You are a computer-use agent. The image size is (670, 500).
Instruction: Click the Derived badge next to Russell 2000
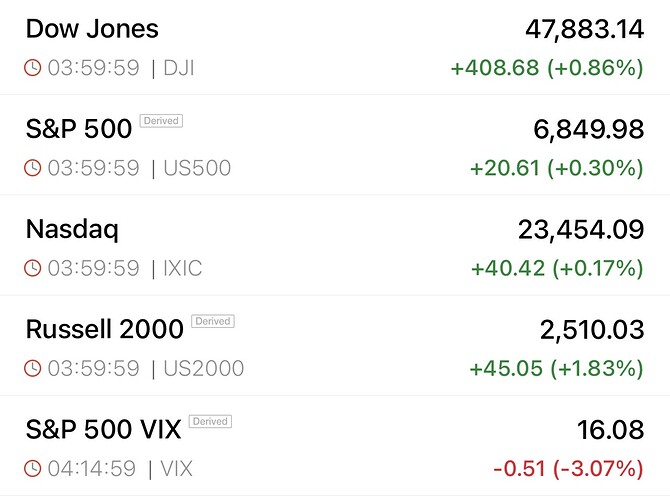212,321
